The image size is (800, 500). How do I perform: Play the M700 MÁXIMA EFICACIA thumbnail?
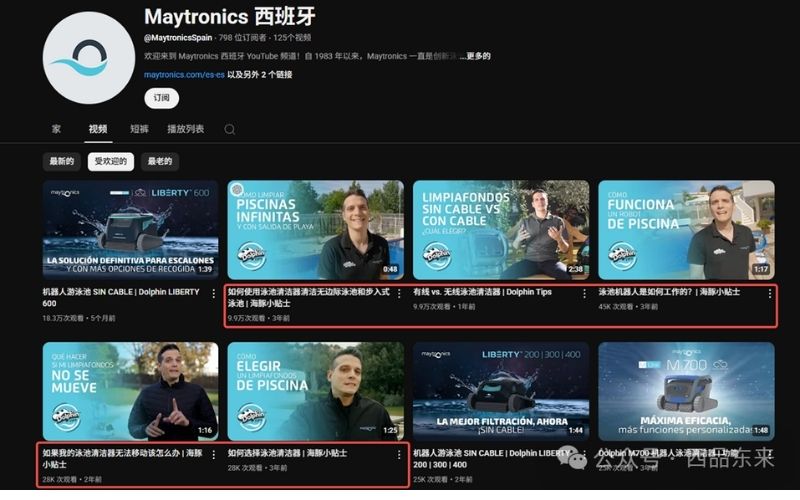686,391
